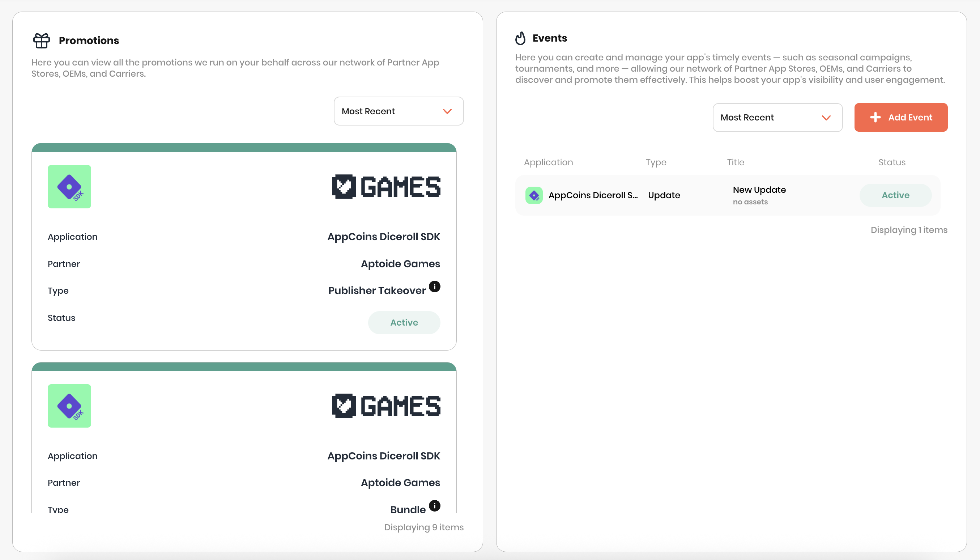Click the no assets label

pos(750,202)
